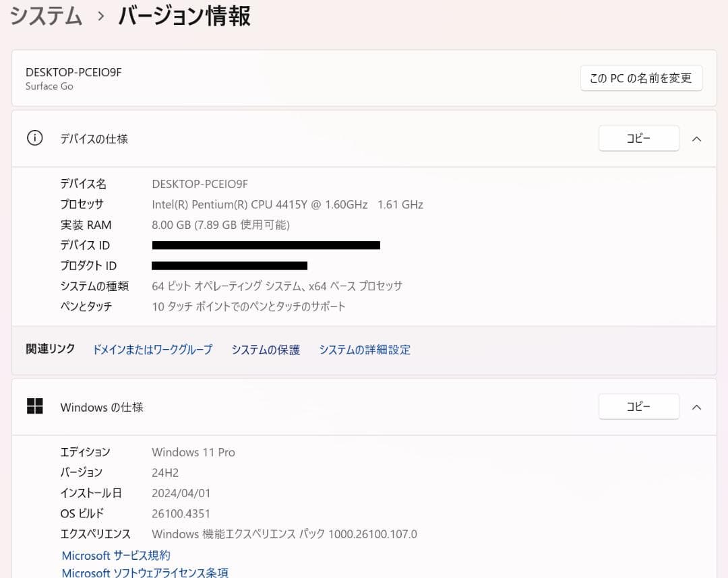Screen dimensions: 728x578
Task: Click the このPCの名前を変更 button
Action: point(641,78)
